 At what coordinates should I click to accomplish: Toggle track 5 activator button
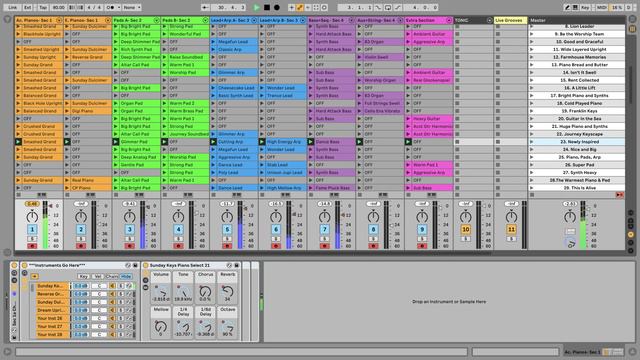click(x=227, y=229)
